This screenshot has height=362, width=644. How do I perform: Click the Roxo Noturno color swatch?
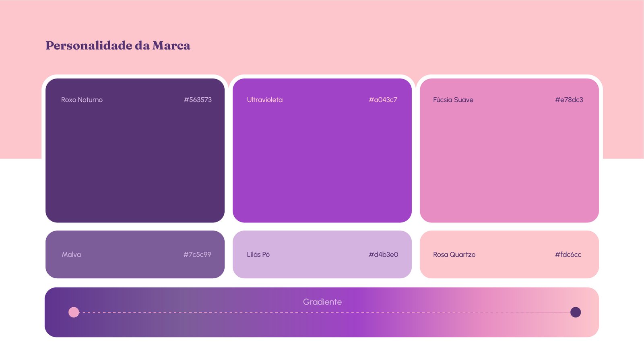click(135, 150)
